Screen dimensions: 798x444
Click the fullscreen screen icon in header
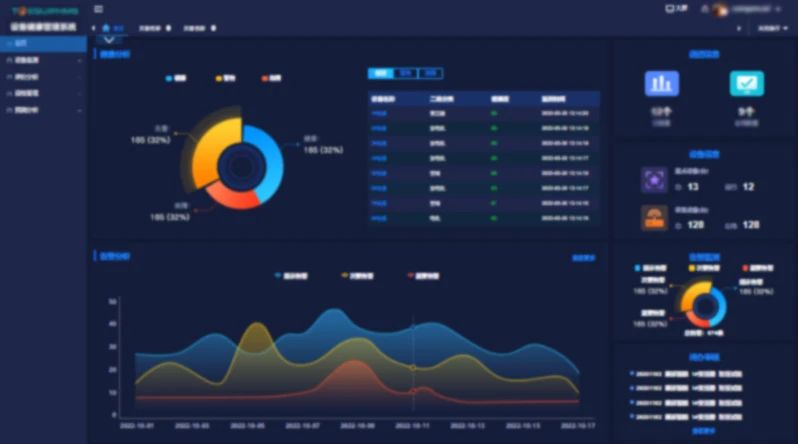click(670, 9)
